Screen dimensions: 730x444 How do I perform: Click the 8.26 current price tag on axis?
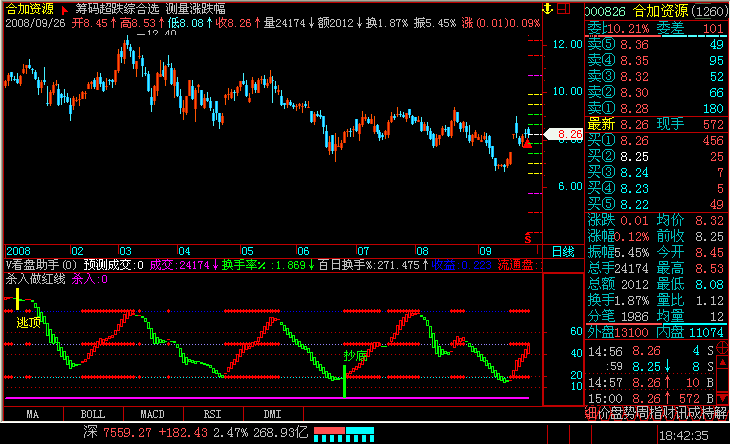coord(564,134)
